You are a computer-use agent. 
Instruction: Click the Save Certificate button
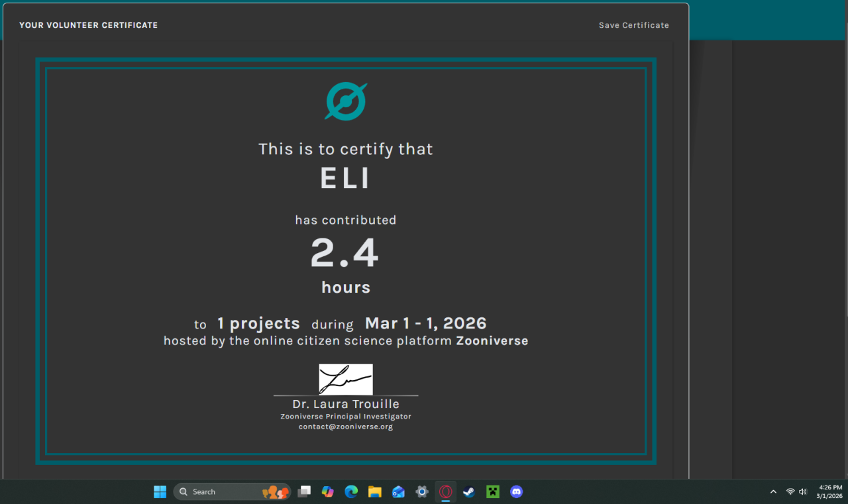coord(634,25)
